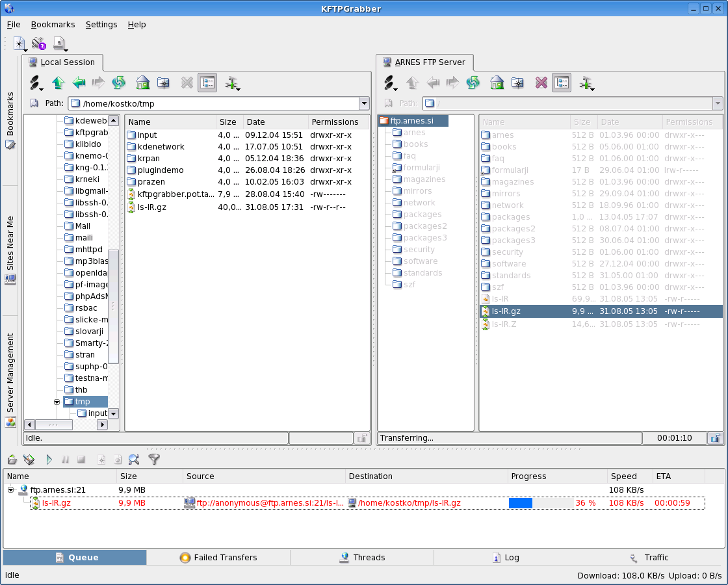The image size is (728, 585).
Task: Click the local Path input field
Action: tap(214, 103)
